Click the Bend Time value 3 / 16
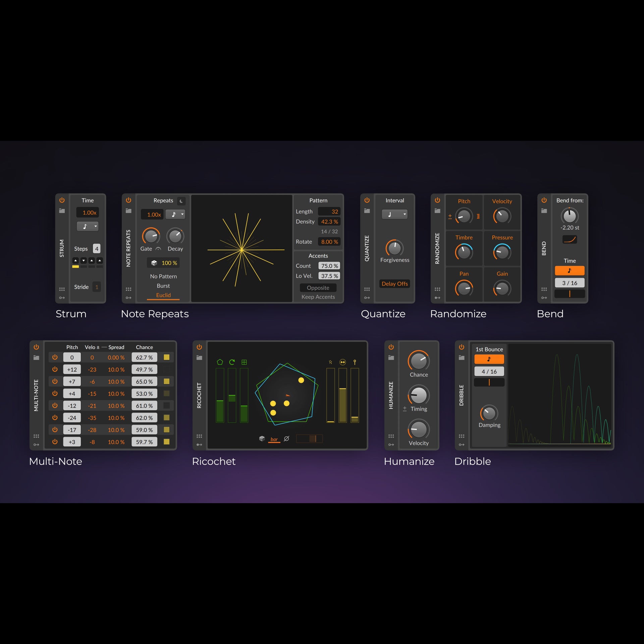Viewport: 644px width, 644px height. pos(570,283)
